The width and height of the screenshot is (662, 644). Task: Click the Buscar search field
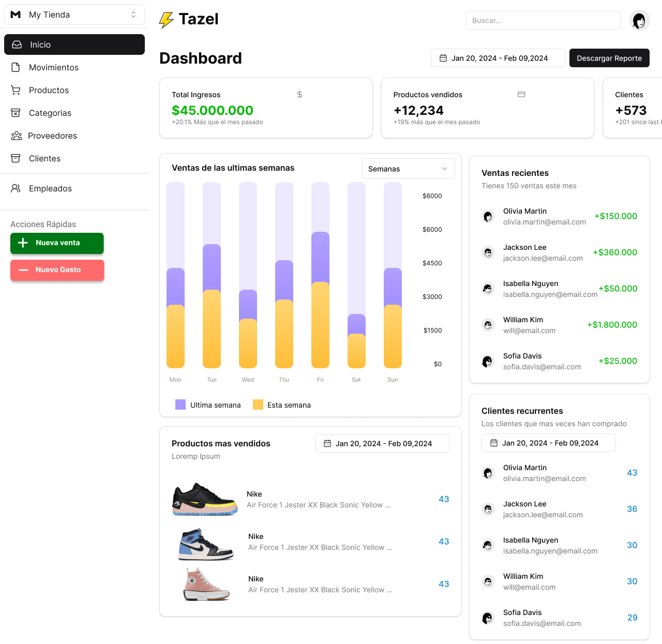tap(544, 20)
